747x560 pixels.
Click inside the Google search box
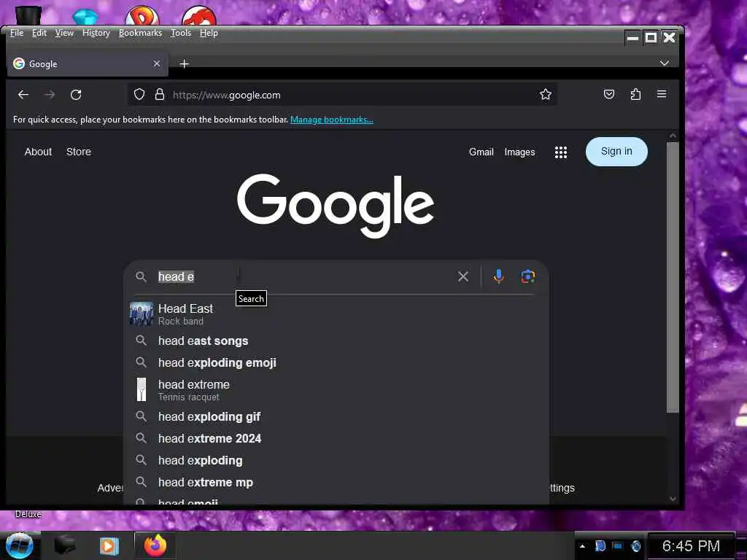[x=305, y=276]
